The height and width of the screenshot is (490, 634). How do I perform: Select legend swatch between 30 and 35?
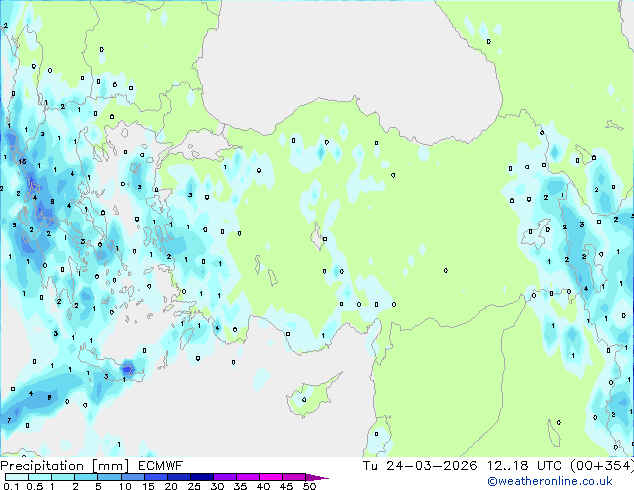tap(224, 477)
